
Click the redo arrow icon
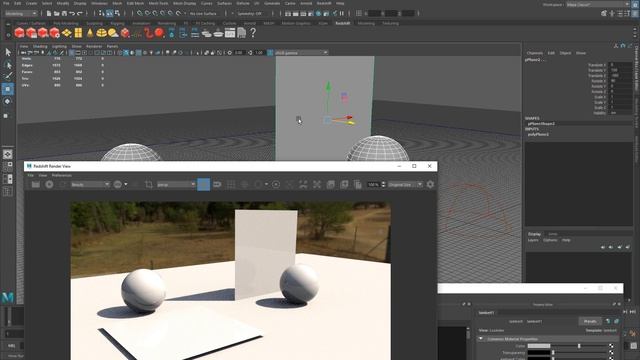pyautogui.click(x=80, y=13)
